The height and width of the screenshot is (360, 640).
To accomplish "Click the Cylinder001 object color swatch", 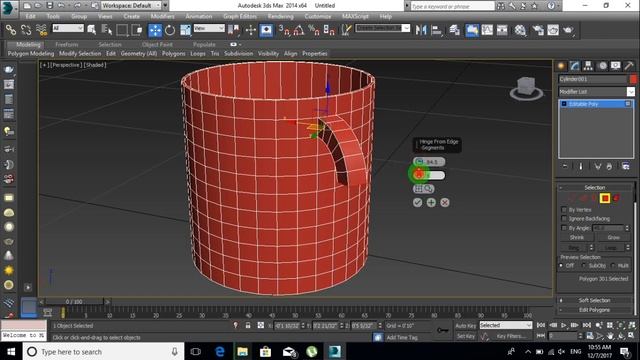I will 633,79.
